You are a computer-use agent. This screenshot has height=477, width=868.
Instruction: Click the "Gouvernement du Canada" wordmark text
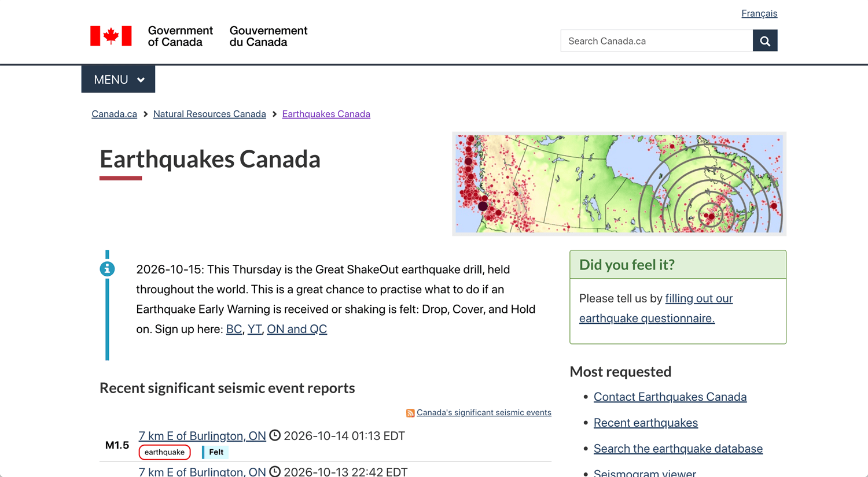269,36
